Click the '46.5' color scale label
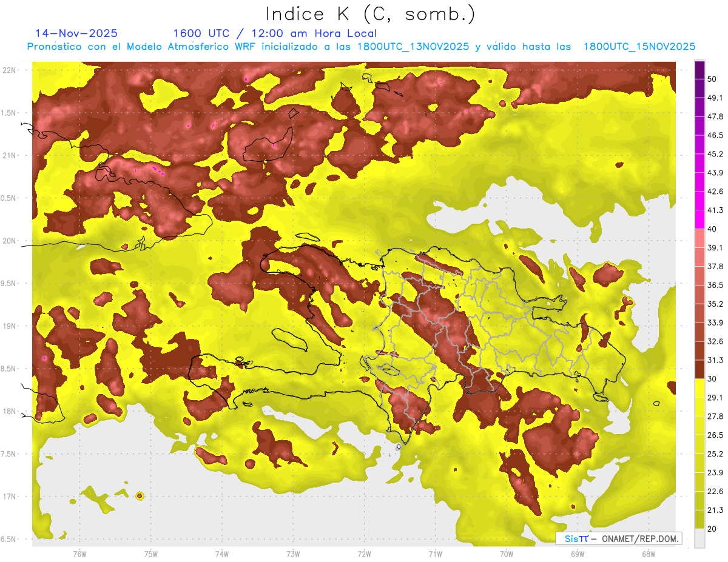728x562 pixels. pyautogui.click(x=715, y=135)
